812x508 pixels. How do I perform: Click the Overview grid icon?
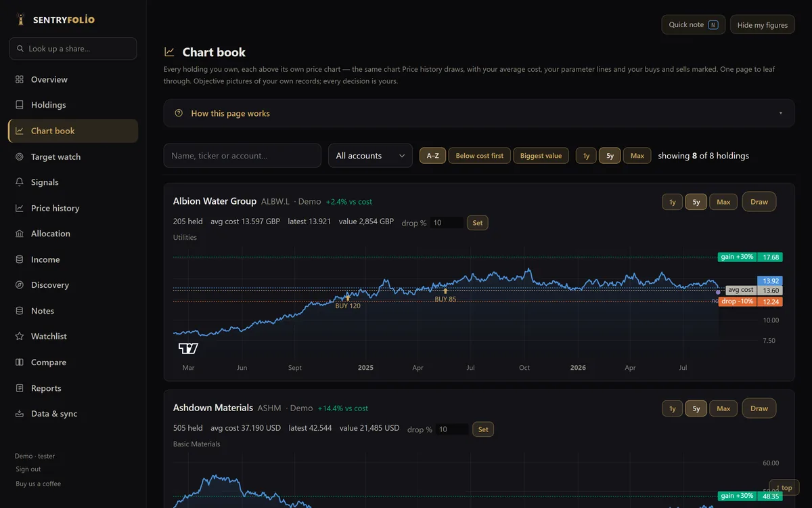pos(20,79)
